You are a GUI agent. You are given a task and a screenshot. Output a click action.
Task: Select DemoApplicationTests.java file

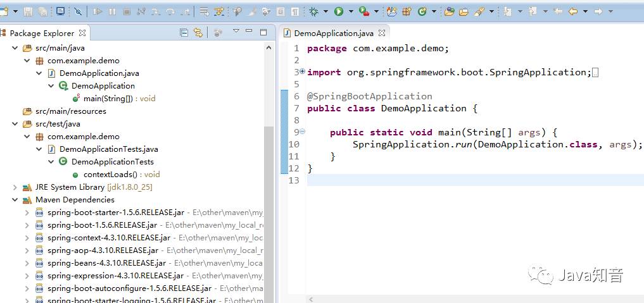click(108, 149)
